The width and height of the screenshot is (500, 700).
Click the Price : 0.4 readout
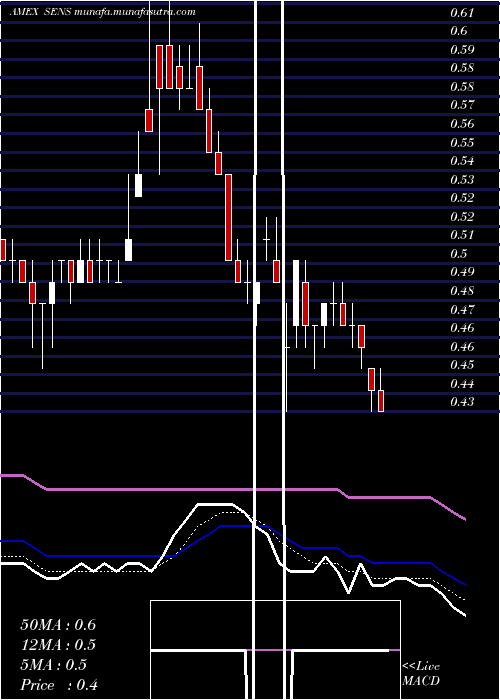click(x=59, y=685)
